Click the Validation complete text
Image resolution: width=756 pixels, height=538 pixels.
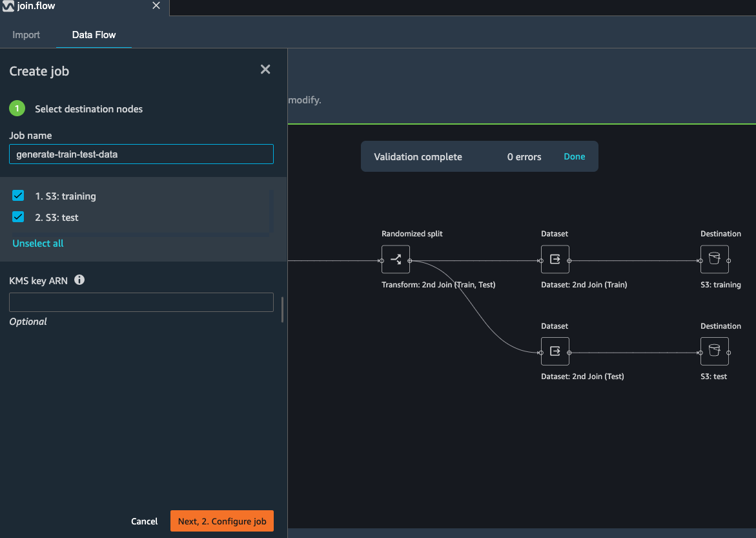click(418, 157)
